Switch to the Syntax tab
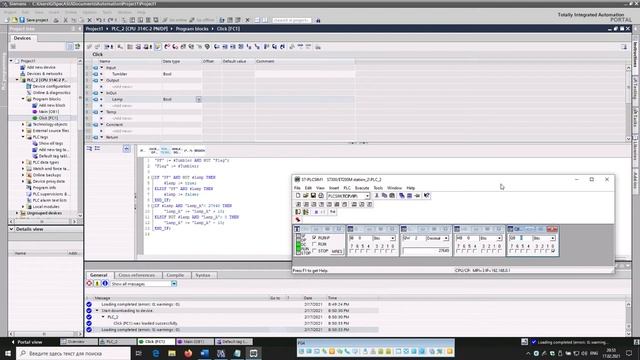 pyautogui.click(x=203, y=275)
